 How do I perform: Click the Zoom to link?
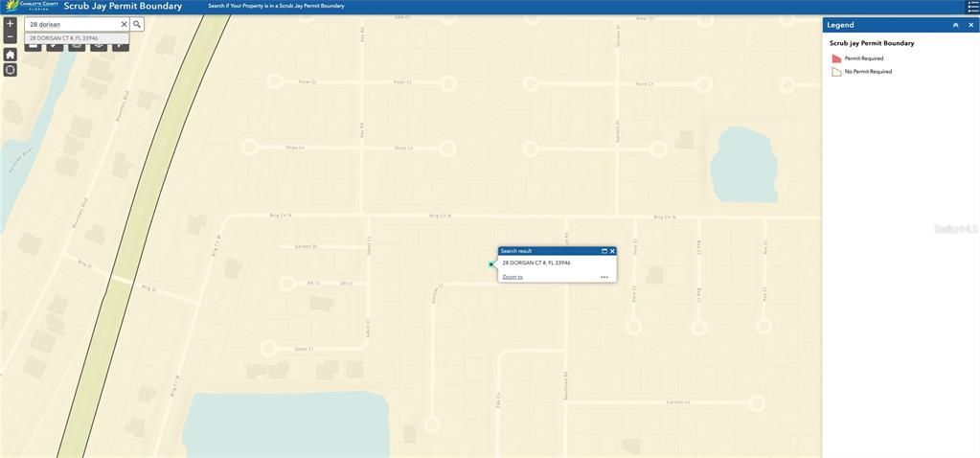513,277
